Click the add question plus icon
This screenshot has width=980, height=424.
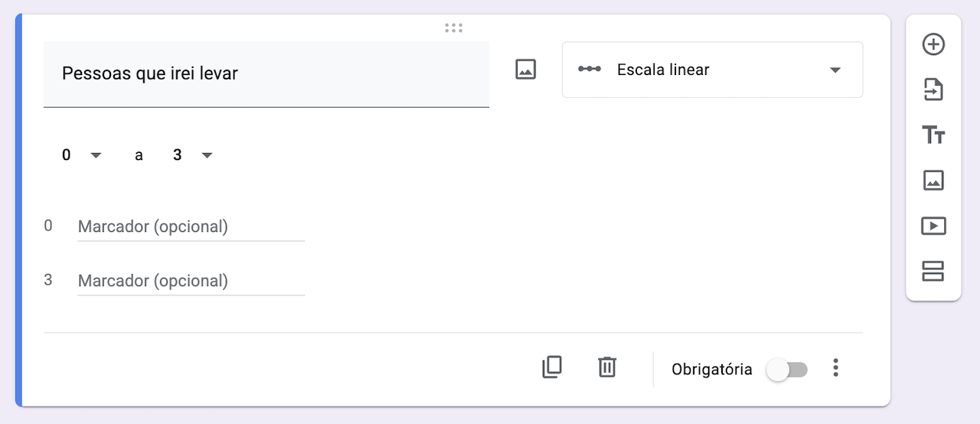coord(933,44)
